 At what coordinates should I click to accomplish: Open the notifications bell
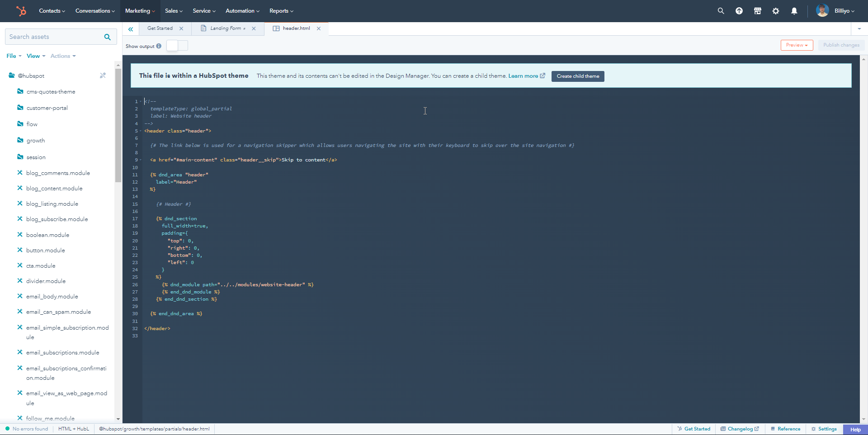tap(794, 11)
